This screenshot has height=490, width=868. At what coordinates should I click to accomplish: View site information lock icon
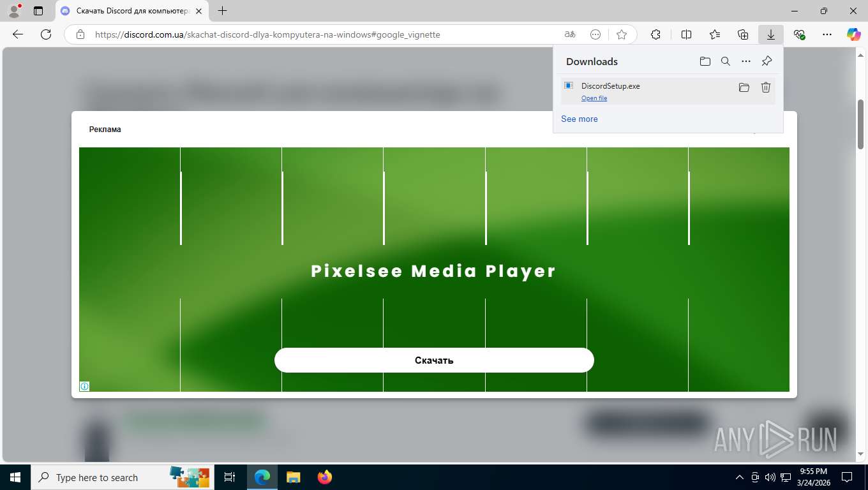pos(80,34)
